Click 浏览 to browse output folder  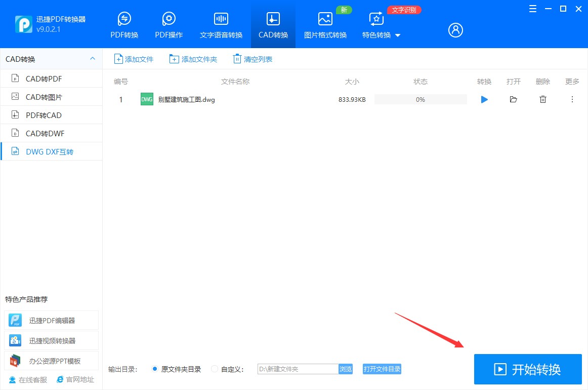tap(346, 369)
